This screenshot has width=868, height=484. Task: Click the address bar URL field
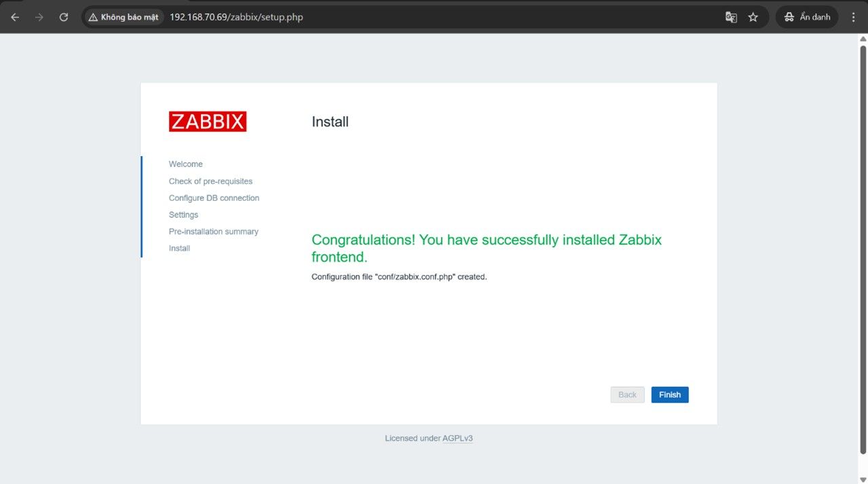click(x=407, y=17)
